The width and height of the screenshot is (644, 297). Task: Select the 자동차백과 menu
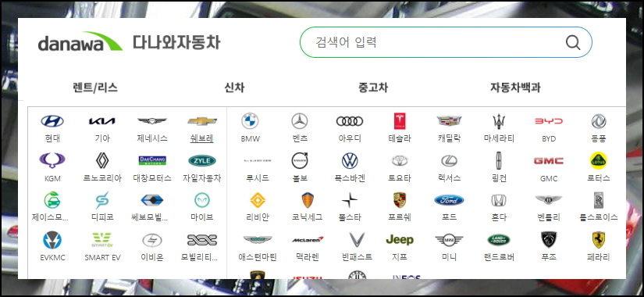point(515,88)
